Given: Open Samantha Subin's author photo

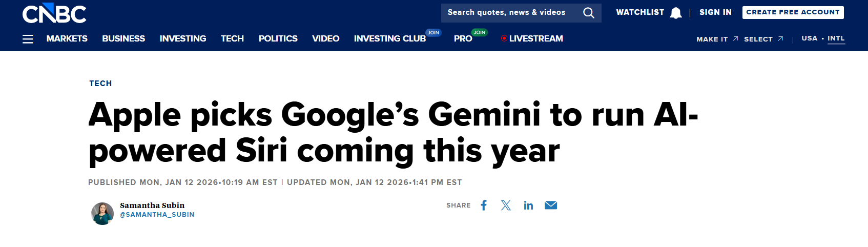Looking at the screenshot, I should point(102,214).
